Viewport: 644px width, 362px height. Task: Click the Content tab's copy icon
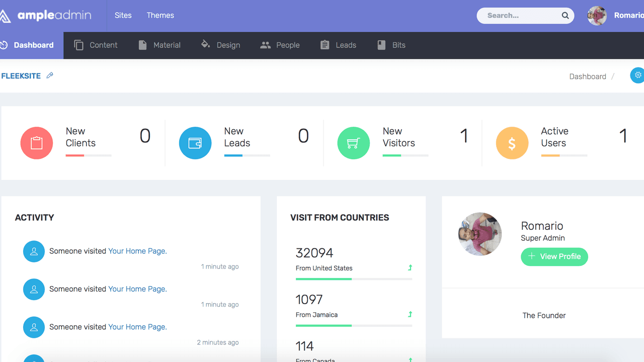click(x=78, y=45)
